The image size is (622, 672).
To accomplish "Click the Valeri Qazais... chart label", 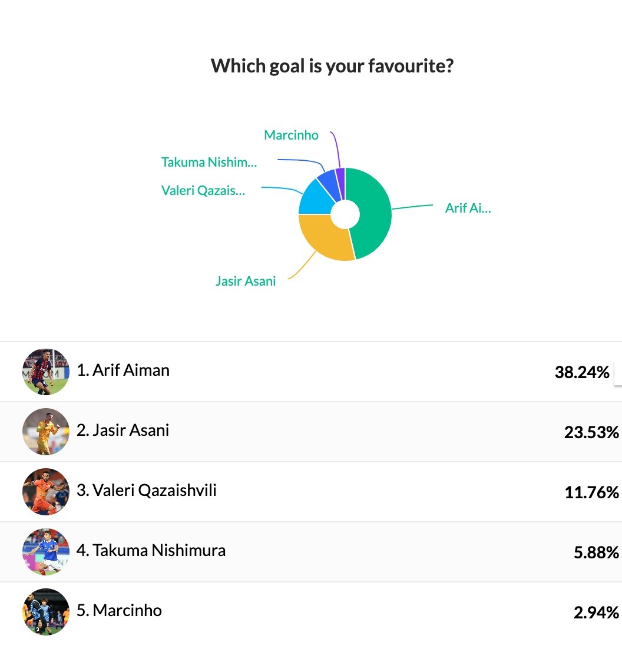I will (203, 190).
